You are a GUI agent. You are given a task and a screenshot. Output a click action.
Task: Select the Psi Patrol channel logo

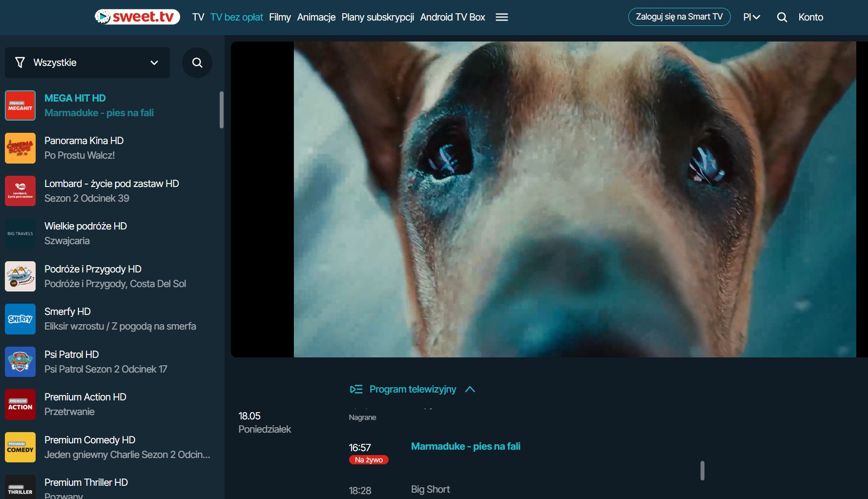pyautogui.click(x=20, y=362)
